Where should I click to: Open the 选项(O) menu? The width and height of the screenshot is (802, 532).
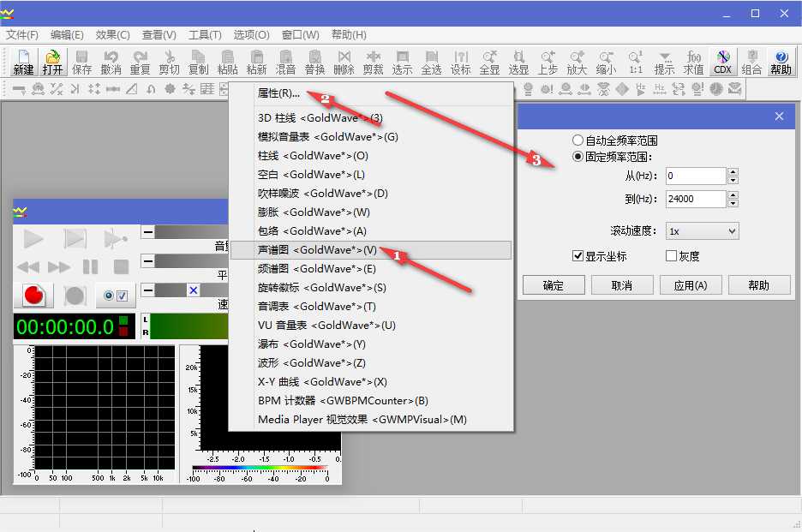[x=251, y=35]
